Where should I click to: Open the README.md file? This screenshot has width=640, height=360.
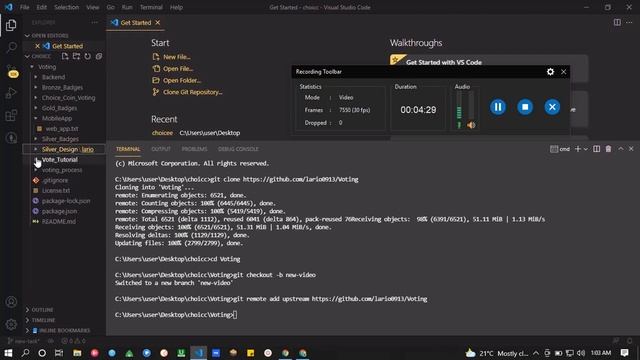tap(59, 222)
